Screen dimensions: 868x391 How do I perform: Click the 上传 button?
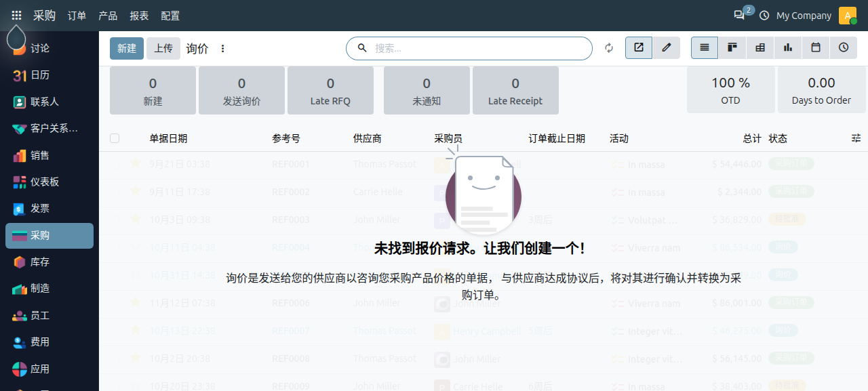pos(163,48)
